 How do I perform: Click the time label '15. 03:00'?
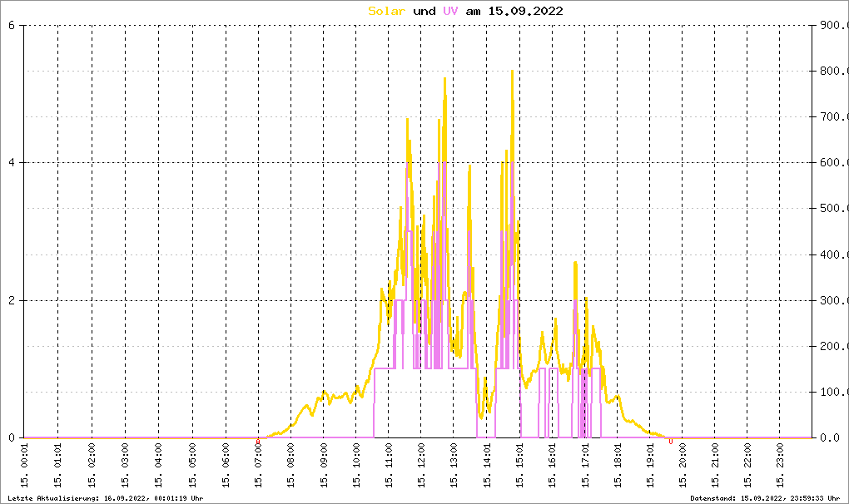coord(125,466)
